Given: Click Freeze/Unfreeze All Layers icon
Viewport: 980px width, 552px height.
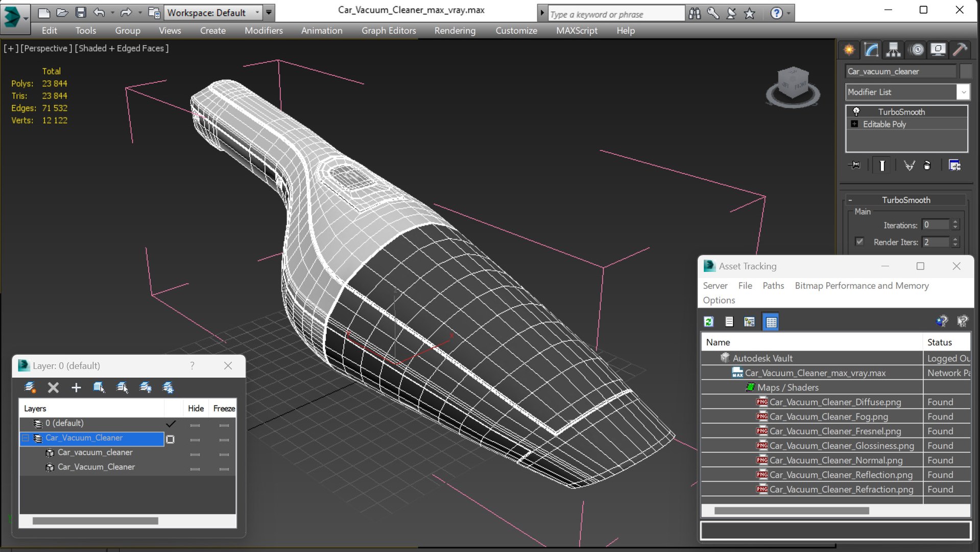Looking at the screenshot, I should pyautogui.click(x=169, y=388).
